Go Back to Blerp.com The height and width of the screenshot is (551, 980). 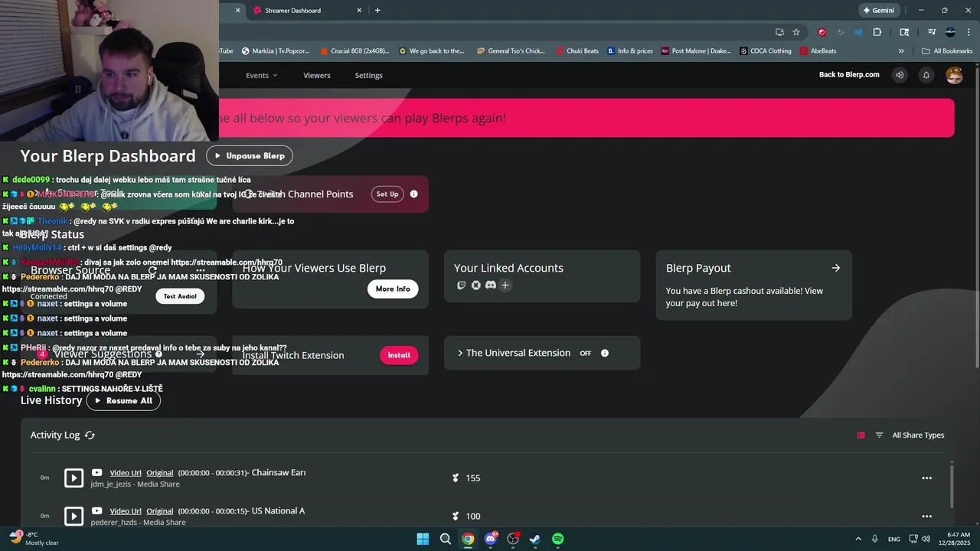pyautogui.click(x=849, y=75)
